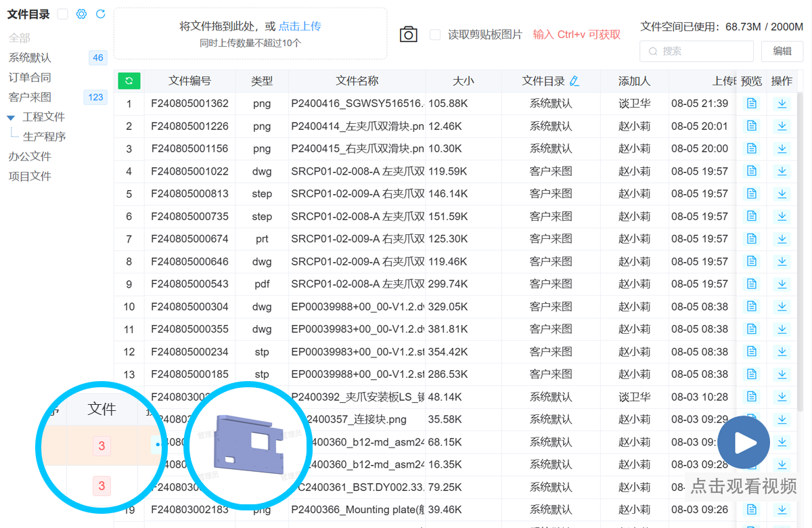Select the 系统默认 directory
This screenshot has width=812, height=528.
pyautogui.click(x=30, y=58)
